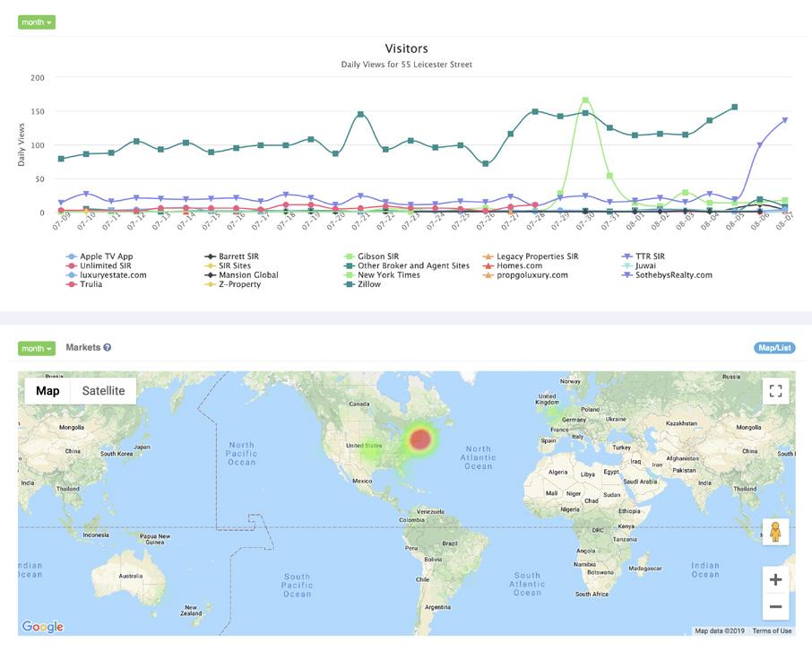Click the green heat area over central US
The height and width of the screenshot is (652, 812).
click(x=371, y=450)
